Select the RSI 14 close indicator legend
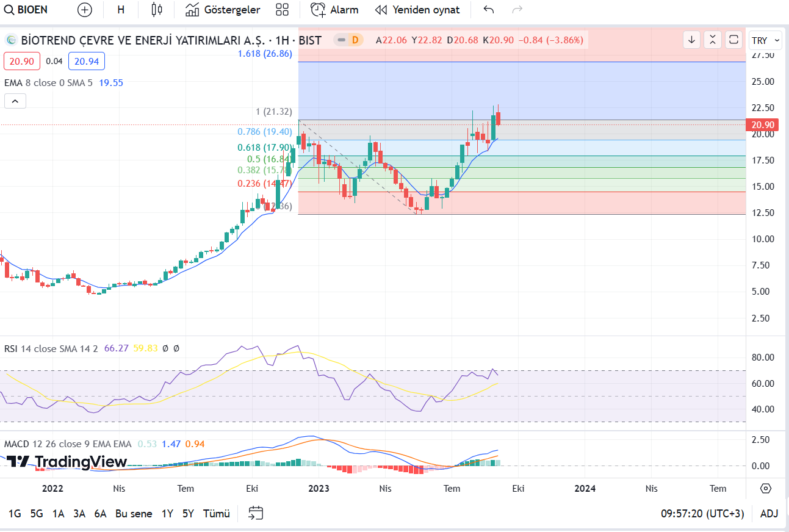Image resolution: width=789 pixels, height=532 pixels. click(51, 348)
